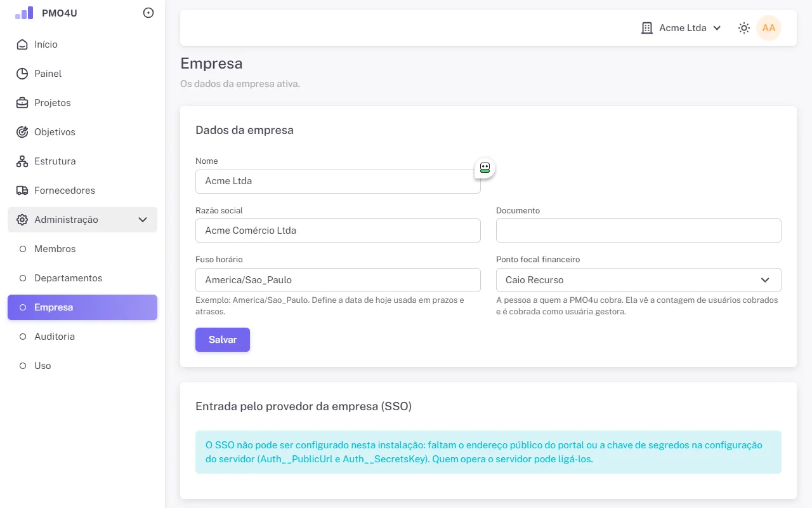Click the 'Dados da empresa' card title
The width and height of the screenshot is (812, 508).
pos(244,130)
